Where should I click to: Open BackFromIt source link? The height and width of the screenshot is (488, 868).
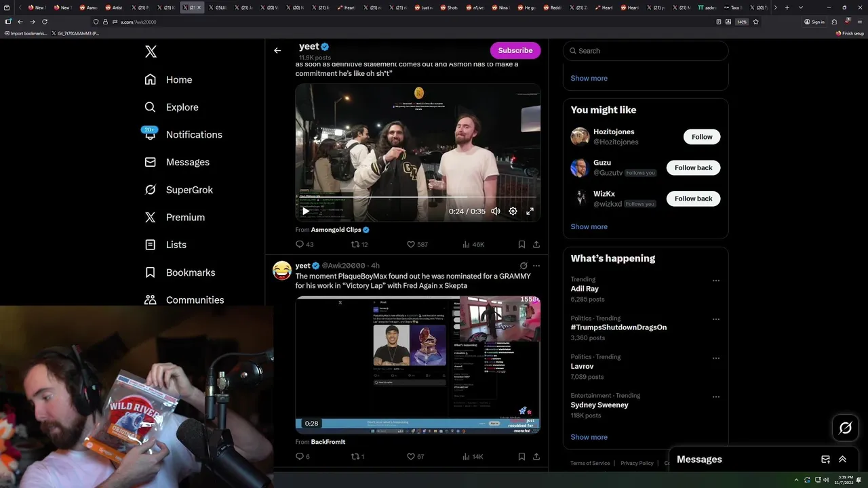pos(328,442)
